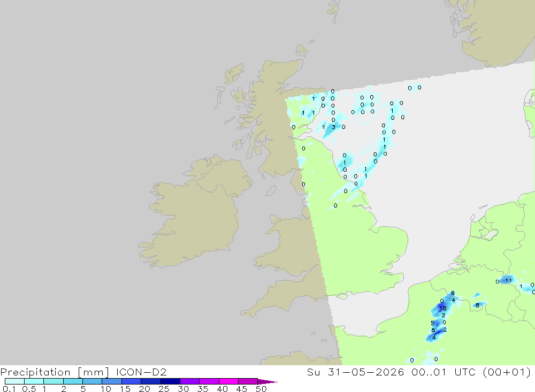Pick the 10–15 mm blue legend swatch

pos(112,381)
